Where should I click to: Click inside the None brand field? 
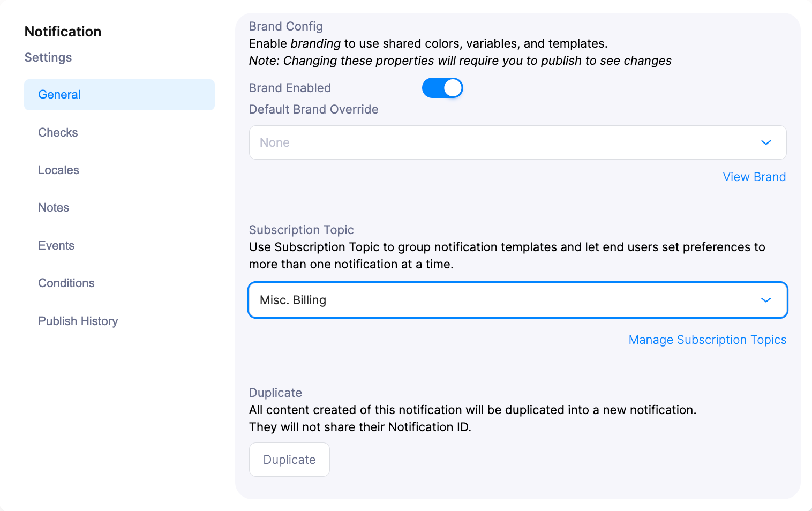pyautogui.click(x=375, y=142)
